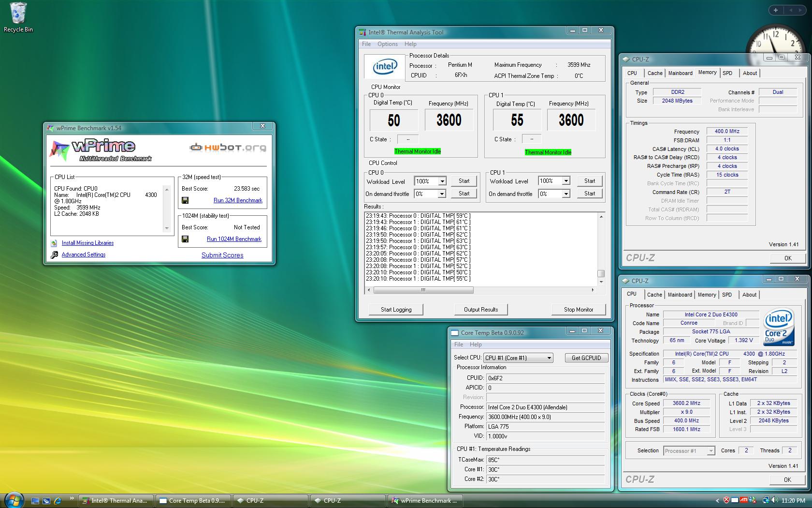Click Start for CPU 0 Workload Level
812x508 pixels.
tap(464, 181)
